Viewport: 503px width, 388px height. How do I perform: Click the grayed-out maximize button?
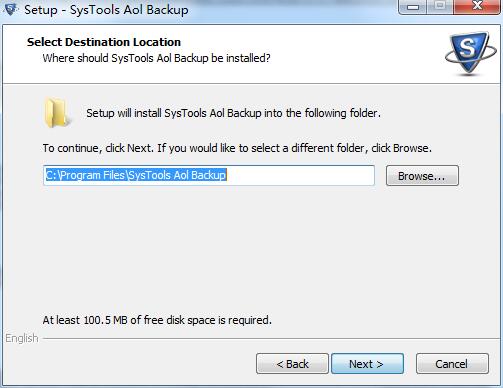[x=440, y=6]
